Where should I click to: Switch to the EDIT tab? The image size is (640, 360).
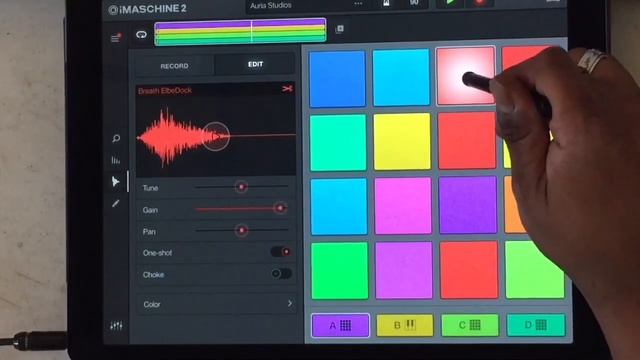[255, 64]
